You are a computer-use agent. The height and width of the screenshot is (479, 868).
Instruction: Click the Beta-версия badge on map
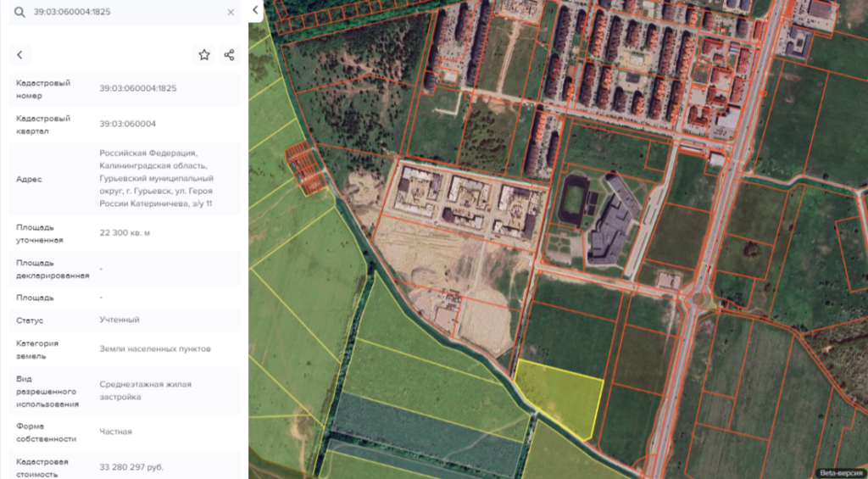point(840,472)
